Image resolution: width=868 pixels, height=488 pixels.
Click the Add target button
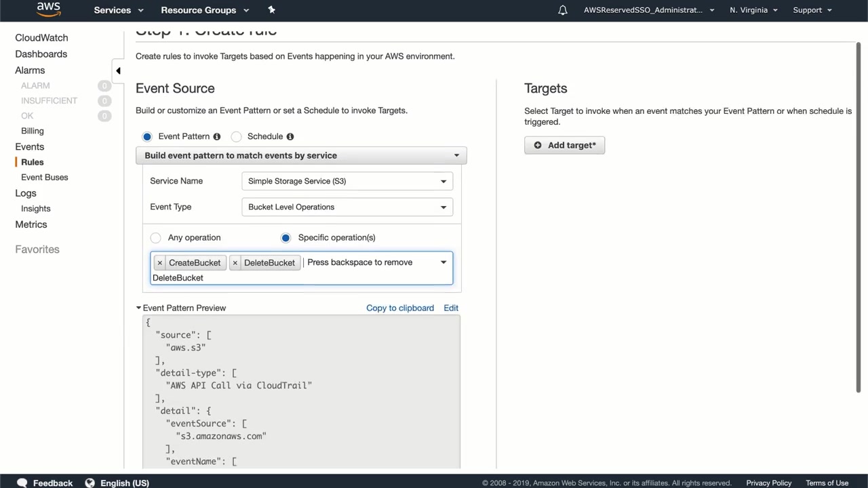(x=564, y=145)
